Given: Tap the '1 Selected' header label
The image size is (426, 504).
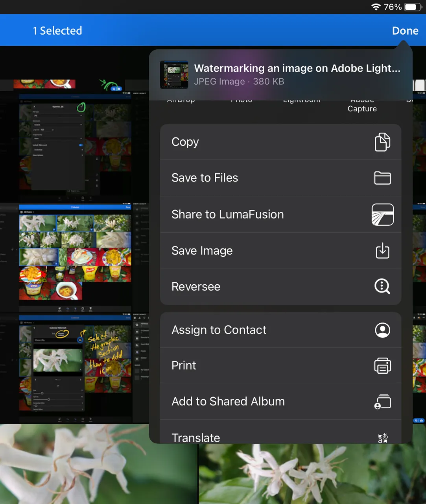Looking at the screenshot, I should (57, 31).
